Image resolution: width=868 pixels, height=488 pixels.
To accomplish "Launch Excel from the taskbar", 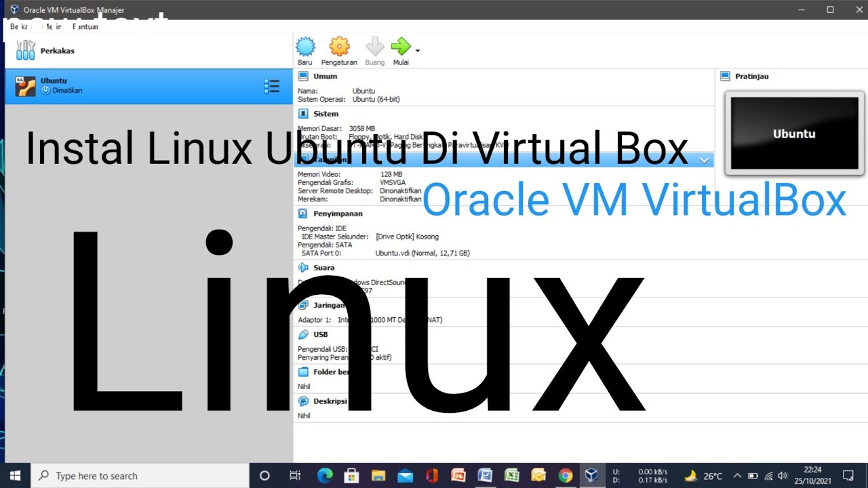I will click(512, 476).
